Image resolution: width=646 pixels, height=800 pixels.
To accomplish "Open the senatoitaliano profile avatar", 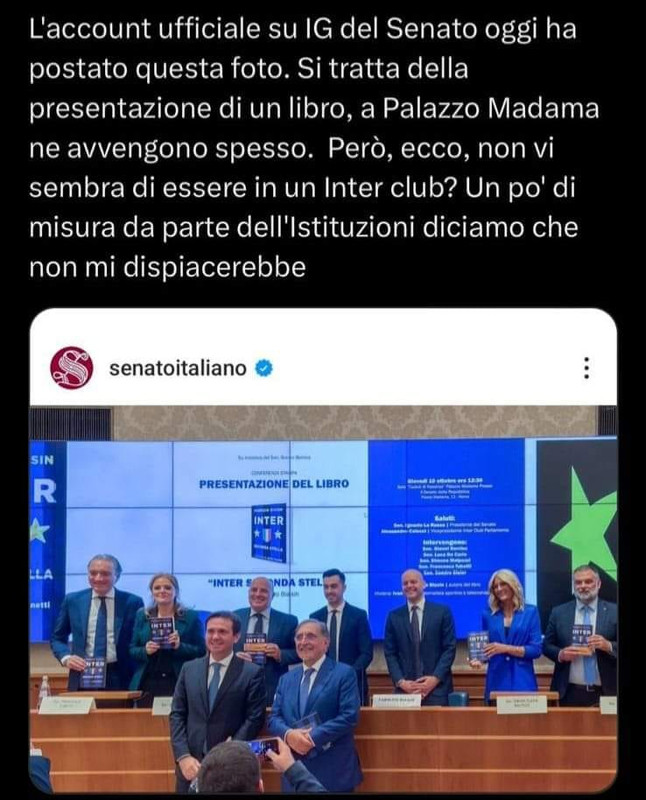I will (71, 368).
